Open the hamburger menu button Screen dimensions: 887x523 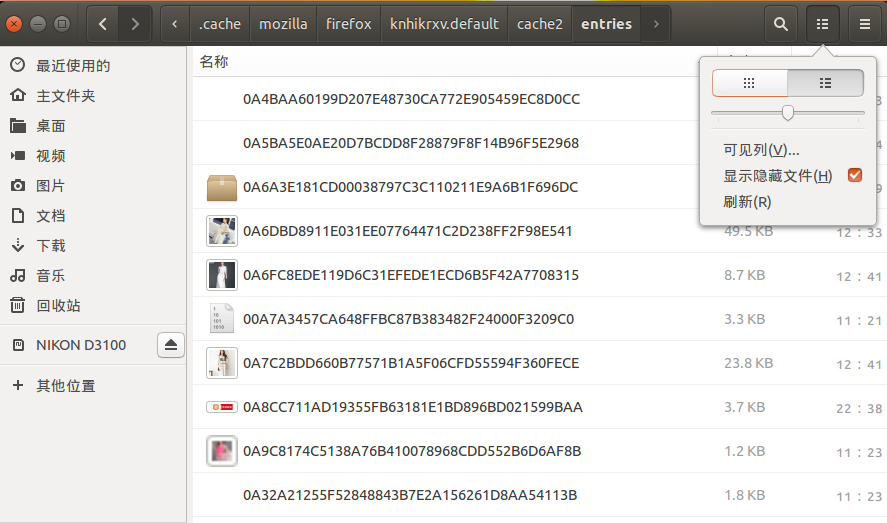[x=864, y=23]
